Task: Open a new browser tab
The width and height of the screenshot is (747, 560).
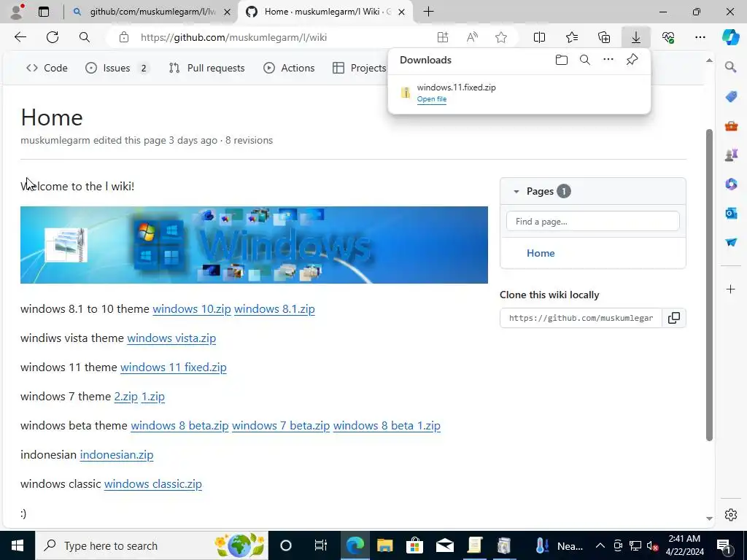Action: (x=428, y=12)
